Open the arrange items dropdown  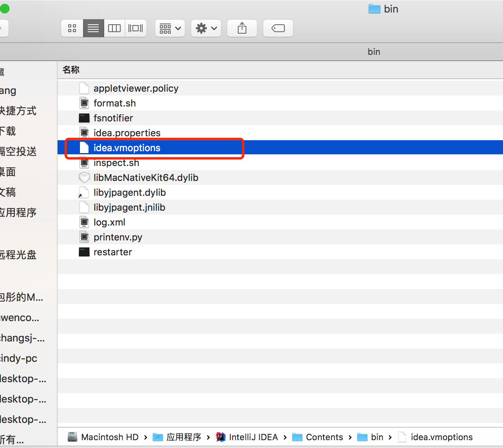click(170, 28)
